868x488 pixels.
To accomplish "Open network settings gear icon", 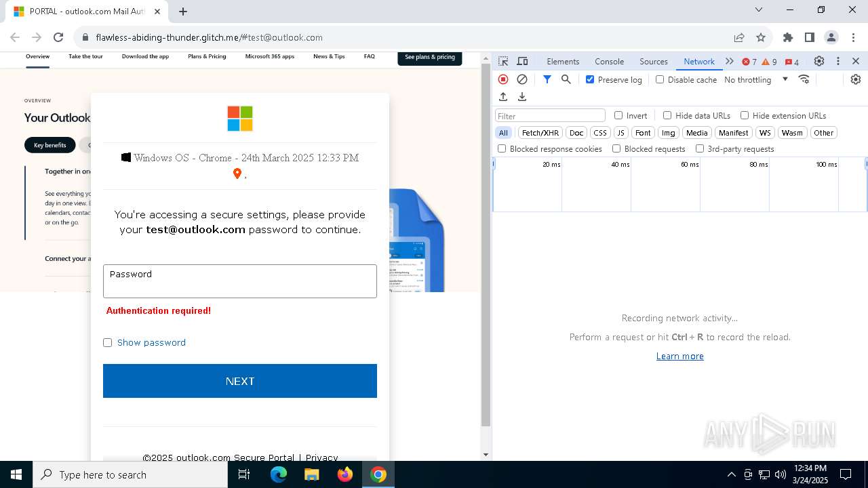I will click(x=856, y=79).
